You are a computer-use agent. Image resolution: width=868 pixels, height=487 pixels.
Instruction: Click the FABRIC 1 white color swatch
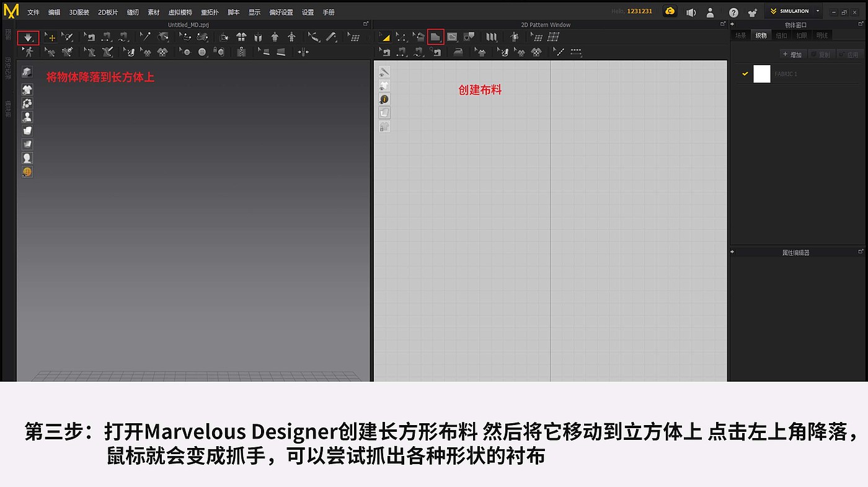(762, 74)
